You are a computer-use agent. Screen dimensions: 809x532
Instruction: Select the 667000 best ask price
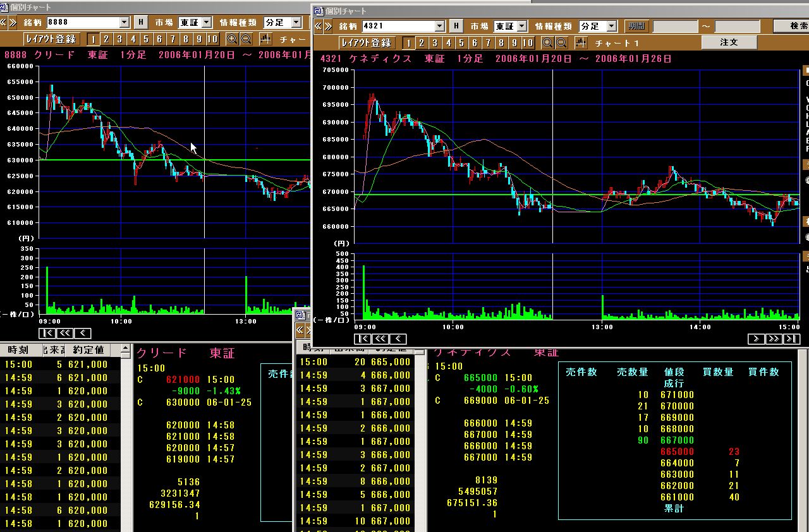pos(677,440)
